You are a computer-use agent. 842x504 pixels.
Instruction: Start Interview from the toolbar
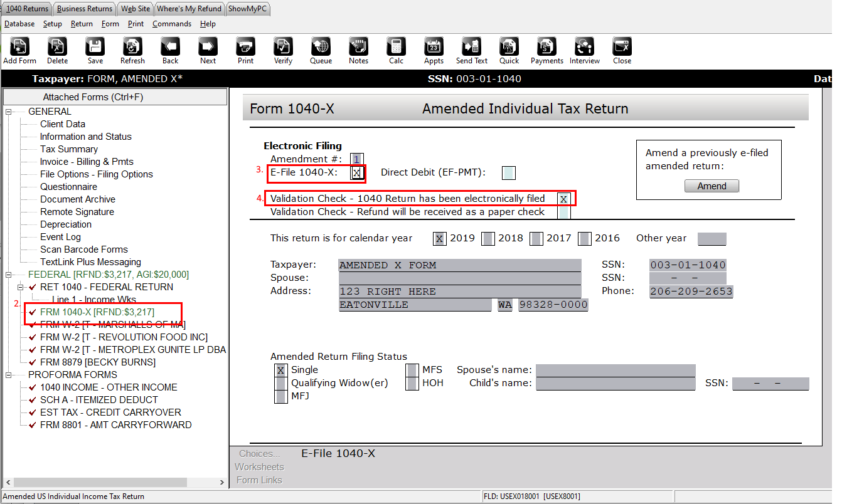click(584, 47)
